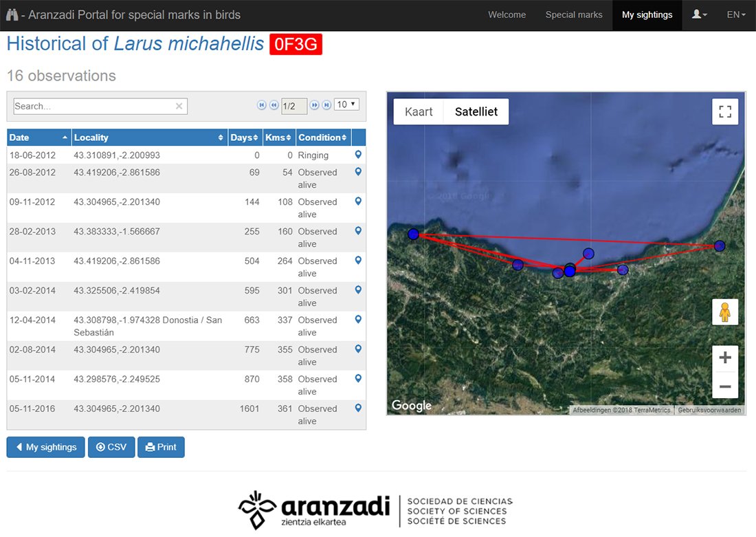Expand the EN language dropdown

point(735,14)
